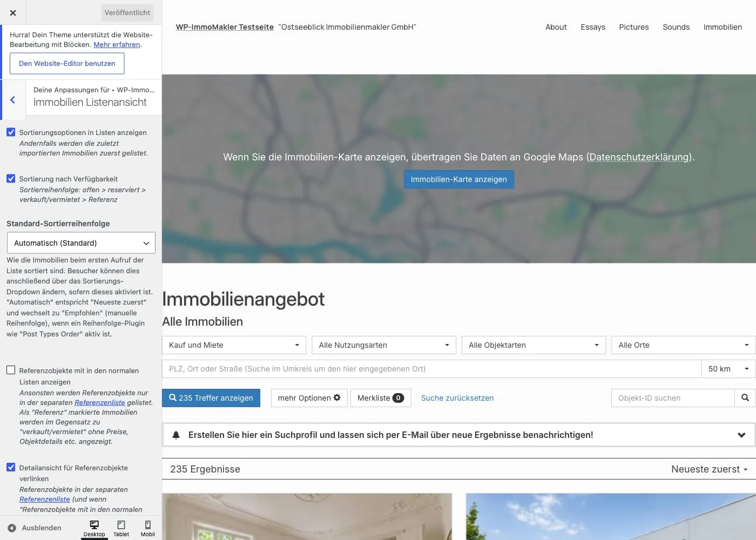This screenshot has width=756, height=540.
Task: Click Immobilien-Karte anzeigen button
Action: 459,179
